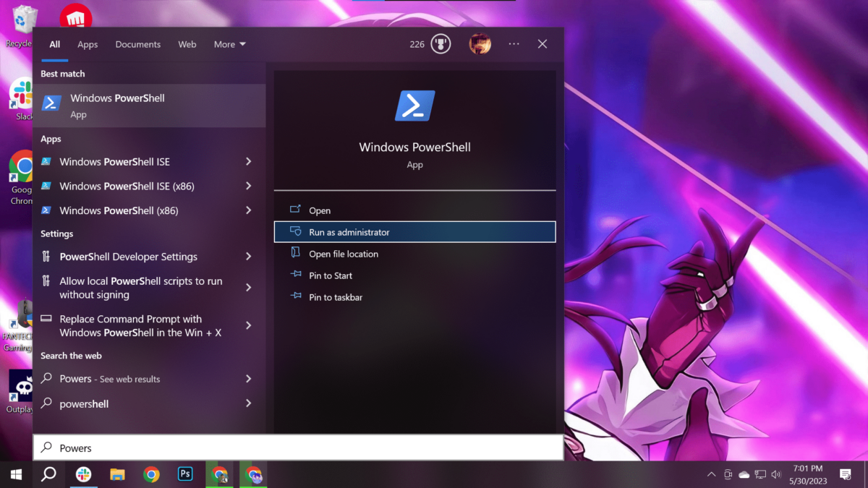Click the rewards trophy medal icon
The image size is (868, 488).
[x=441, y=44]
